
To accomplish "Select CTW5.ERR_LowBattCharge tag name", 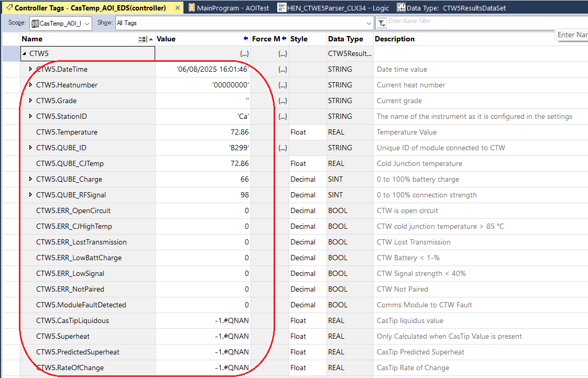I will [x=79, y=258].
